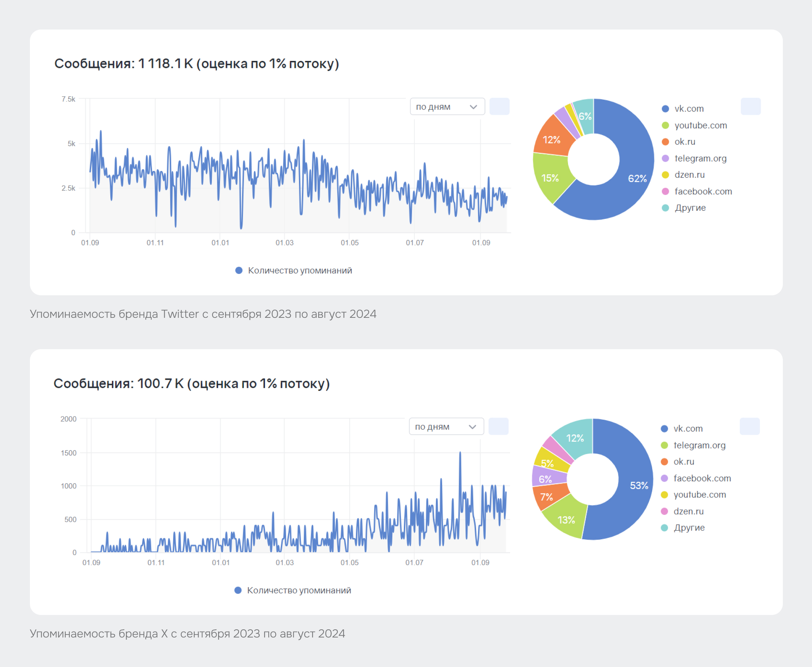The width and height of the screenshot is (812, 667).
Task: Toggle 'Другие' in the X chart legend
Action: 682,528
